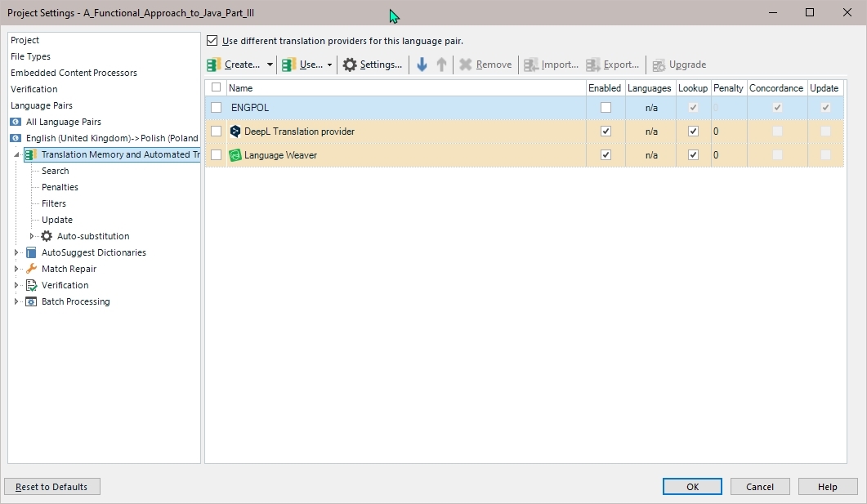867x504 pixels.
Task: Click the Import translation memory icon
Action: (530, 65)
